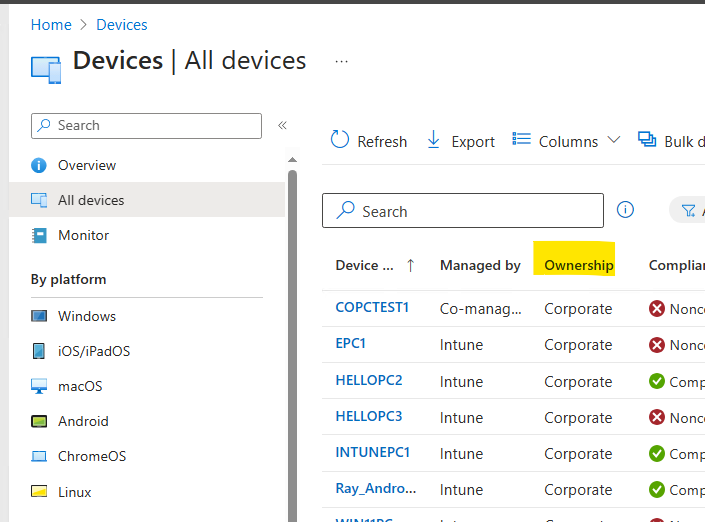Image resolution: width=705 pixels, height=522 pixels.
Task: Click the device list Search box
Action: click(463, 211)
